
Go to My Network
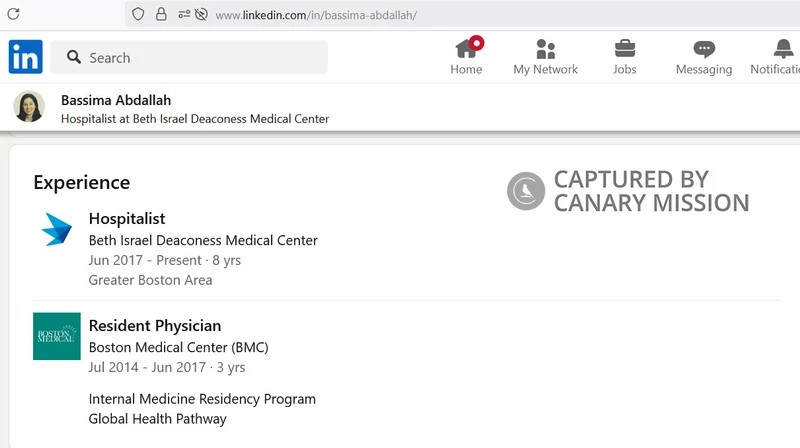tap(545, 49)
